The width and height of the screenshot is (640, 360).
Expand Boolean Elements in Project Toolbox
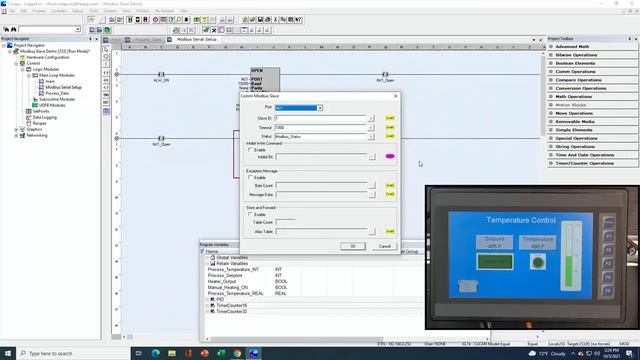tap(551, 63)
